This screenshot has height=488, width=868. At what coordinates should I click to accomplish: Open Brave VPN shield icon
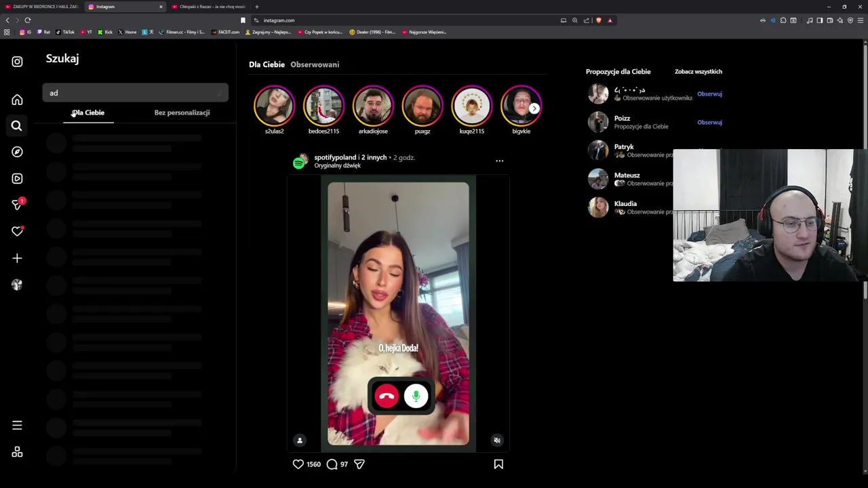(850, 20)
